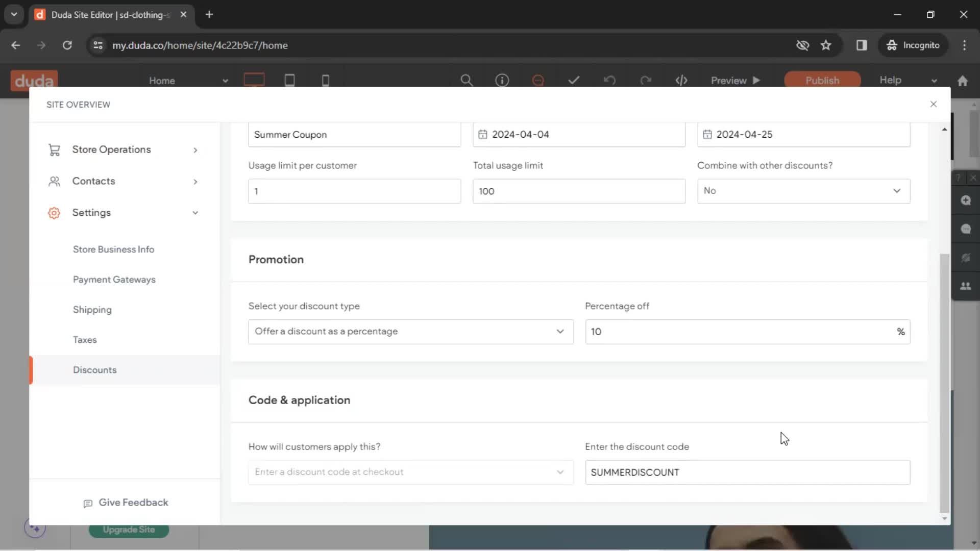Click the browser address bar URL

200,45
